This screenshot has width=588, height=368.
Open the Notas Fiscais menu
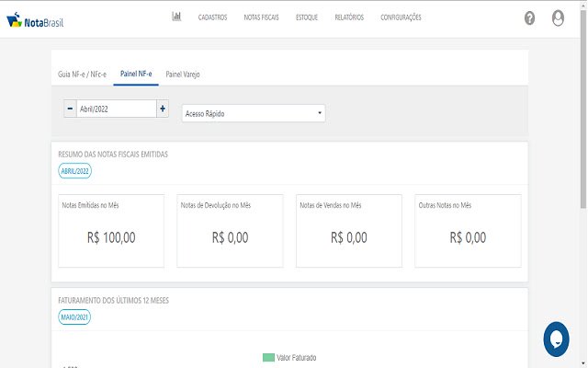tap(261, 17)
